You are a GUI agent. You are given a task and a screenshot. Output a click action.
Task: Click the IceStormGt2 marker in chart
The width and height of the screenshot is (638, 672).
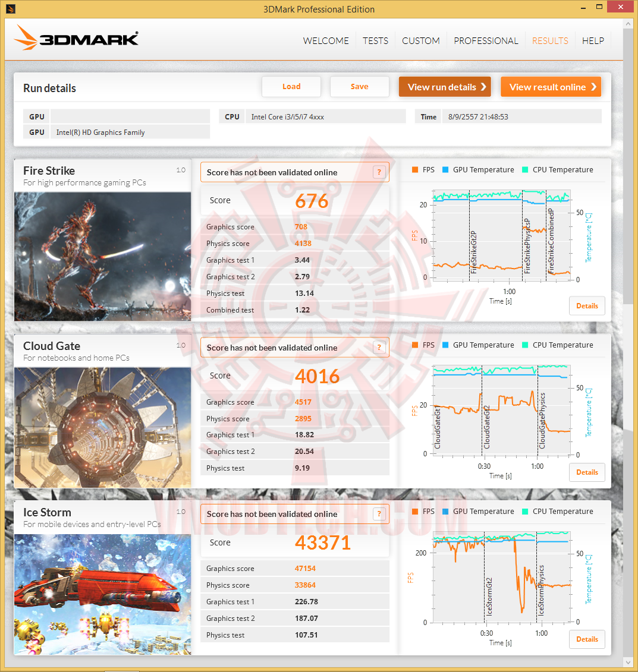[x=489, y=596]
